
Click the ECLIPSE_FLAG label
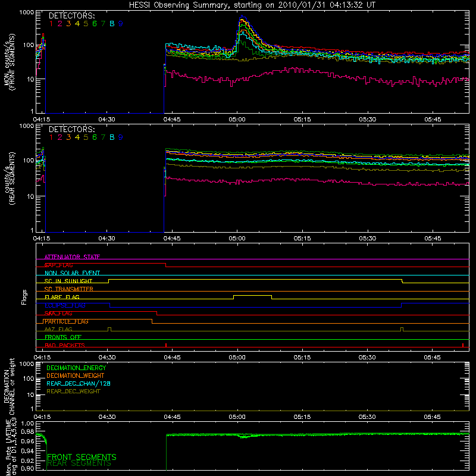click(x=65, y=305)
